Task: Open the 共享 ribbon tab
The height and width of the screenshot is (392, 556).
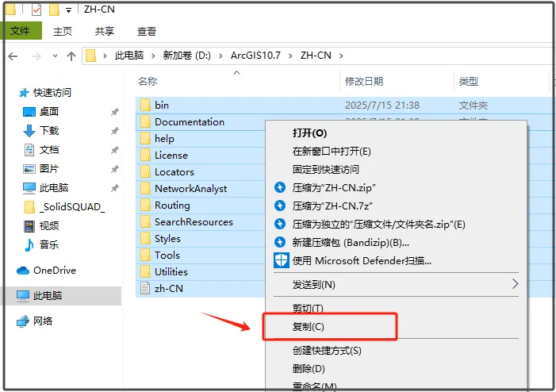Action: [105, 31]
